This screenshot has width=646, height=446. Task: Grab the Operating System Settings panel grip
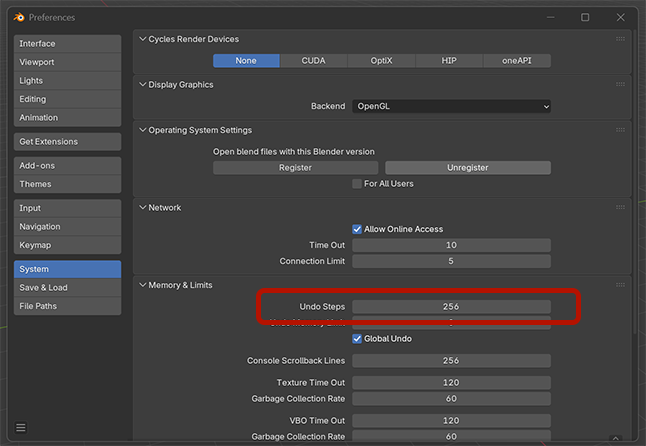(620, 130)
